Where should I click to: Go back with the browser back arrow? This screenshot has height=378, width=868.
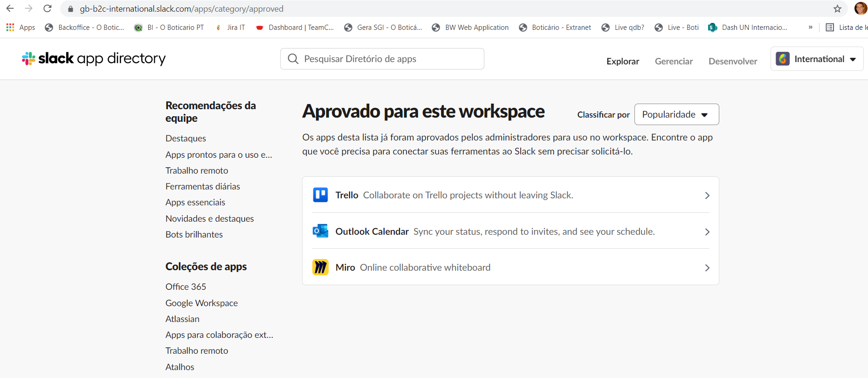[x=10, y=8]
